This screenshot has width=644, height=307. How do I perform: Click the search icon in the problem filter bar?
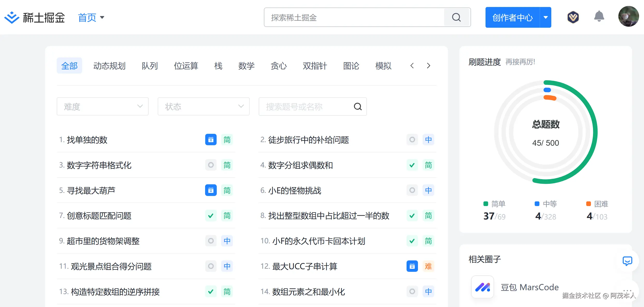(x=358, y=106)
